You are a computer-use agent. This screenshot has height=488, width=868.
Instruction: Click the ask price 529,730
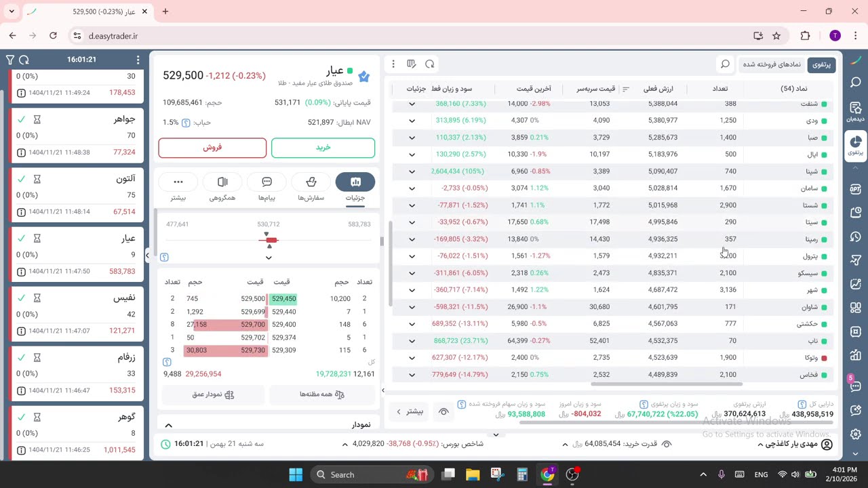[253, 350]
